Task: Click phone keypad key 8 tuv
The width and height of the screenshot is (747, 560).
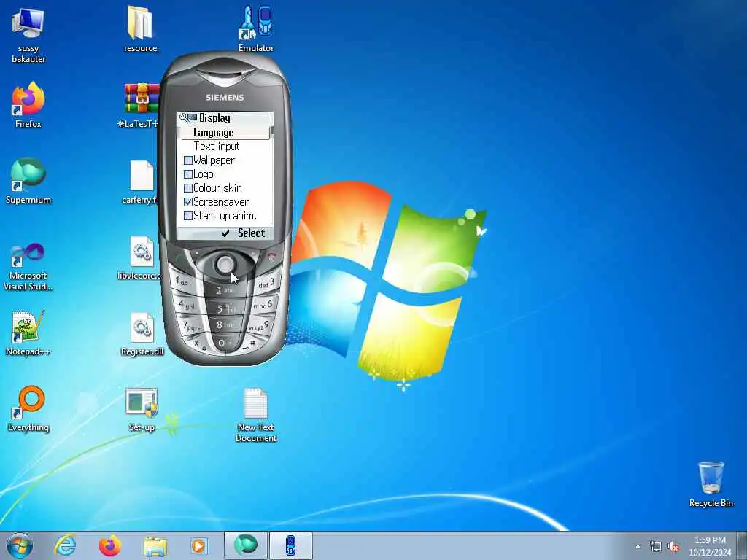Action: pyautogui.click(x=225, y=325)
